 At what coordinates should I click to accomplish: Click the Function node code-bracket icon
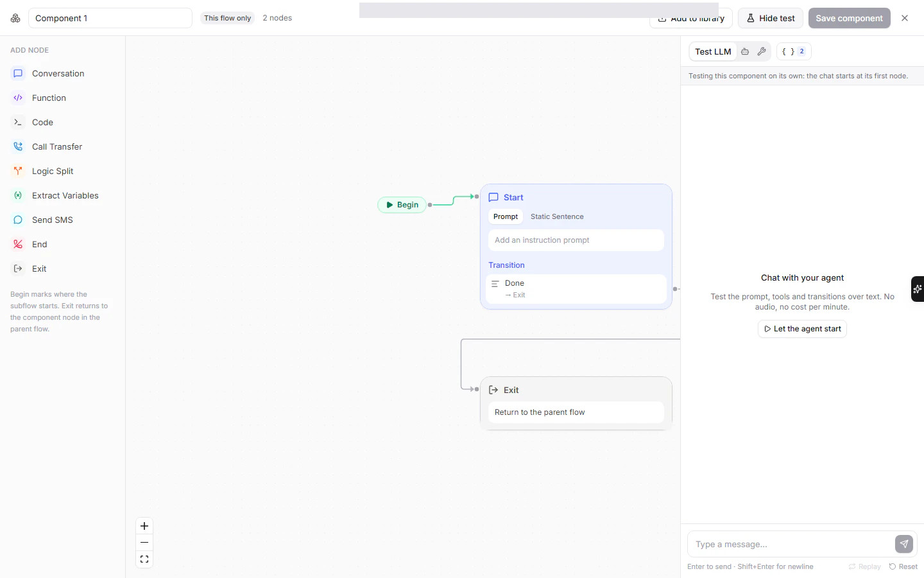(18, 98)
